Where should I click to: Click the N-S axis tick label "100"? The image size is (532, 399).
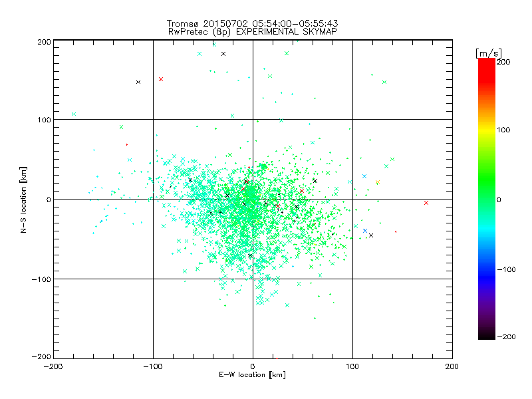(x=44, y=120)
